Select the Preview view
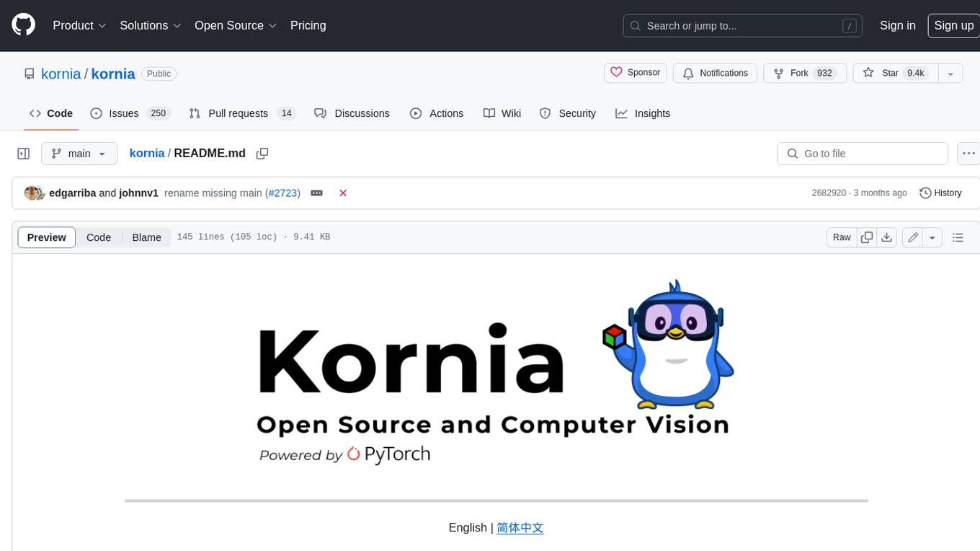The image size is (980, 551). [47, 237]
